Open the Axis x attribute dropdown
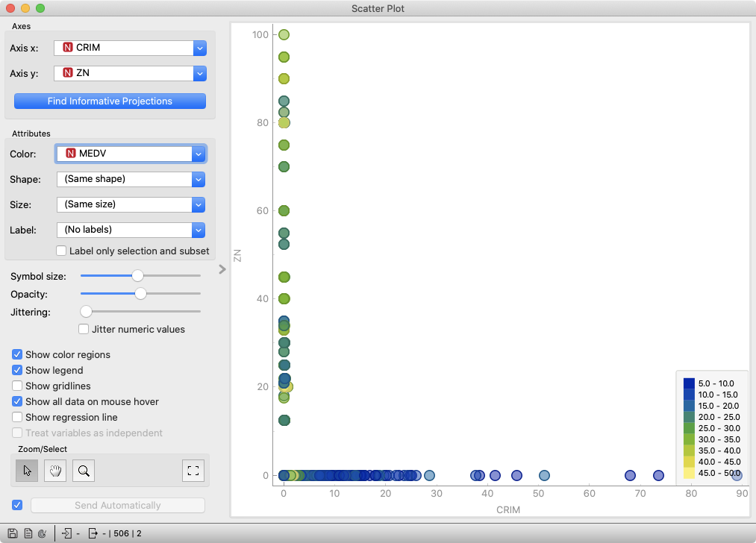Viewport: 756px width, 543px height. 199,47
